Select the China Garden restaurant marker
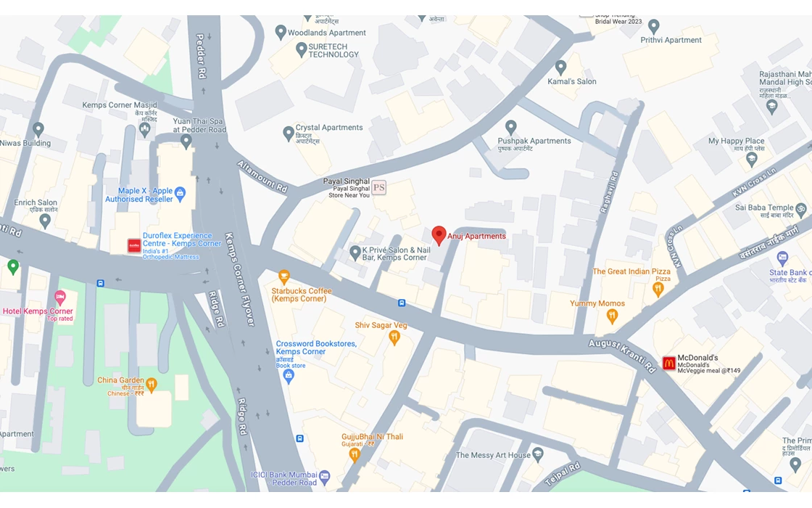Viewport: 812px width, 508px height. pyautogui.click(x=152, y=385)
